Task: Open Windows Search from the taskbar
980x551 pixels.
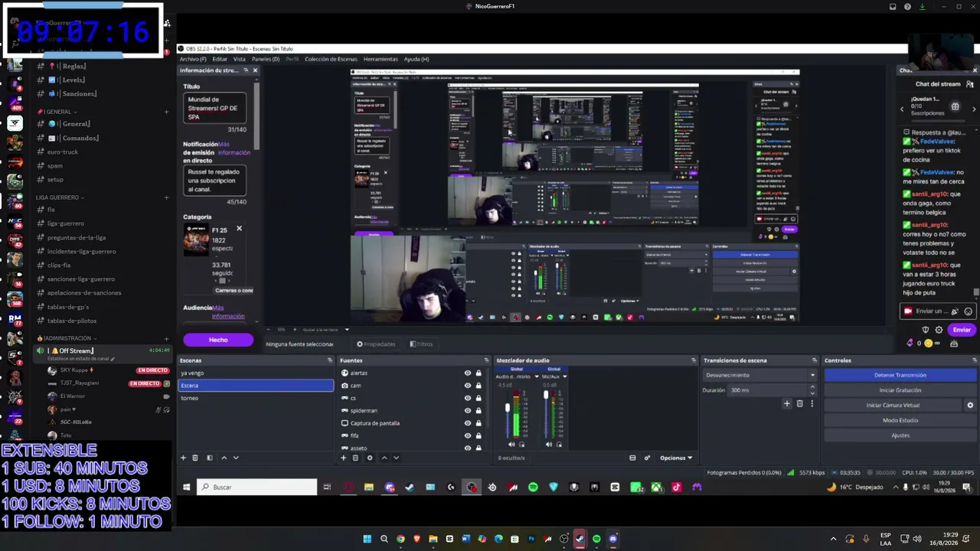Action: 384,539
